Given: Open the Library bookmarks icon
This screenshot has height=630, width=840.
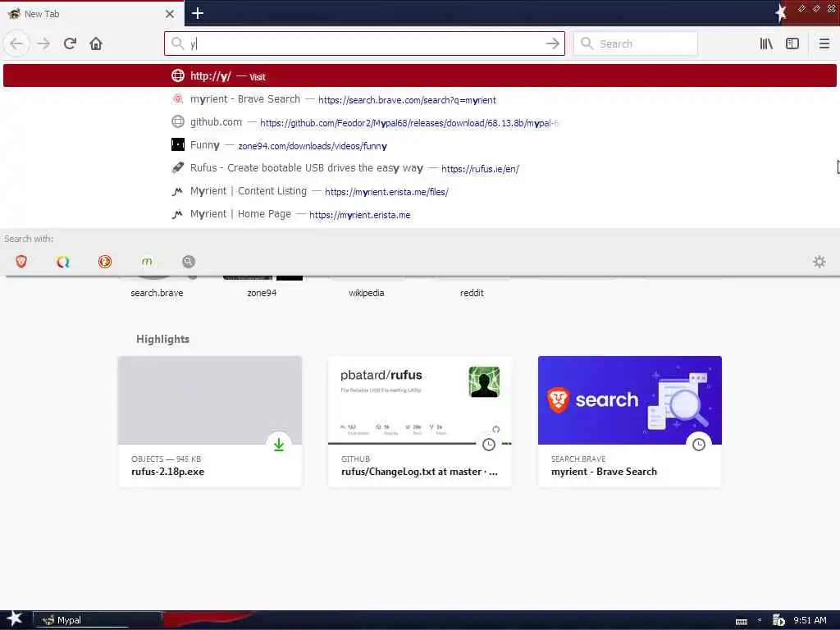Looking at the screenshot, I should (766, 43).
